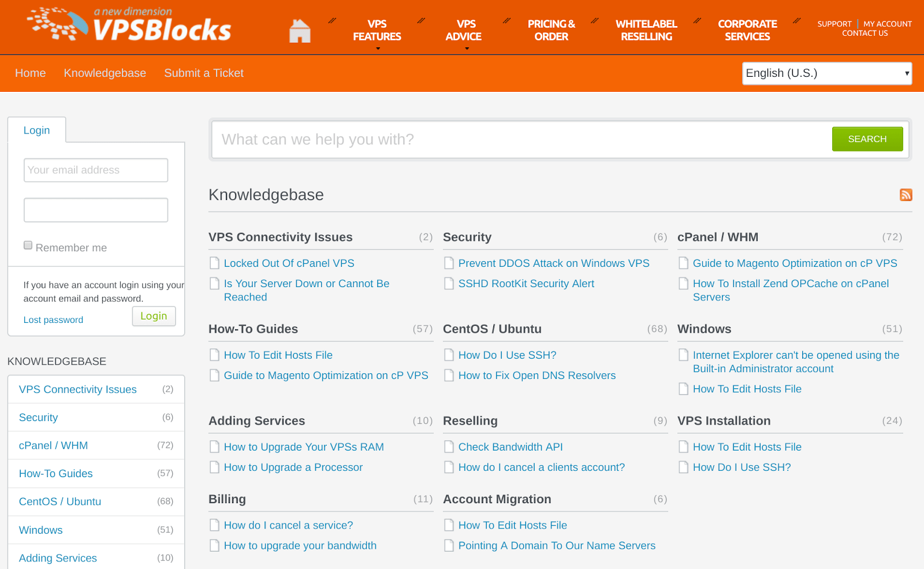Open Whitelabel Reselling in top navigation
The width and height of the screenshot is (924, 569).
[646, 31]
